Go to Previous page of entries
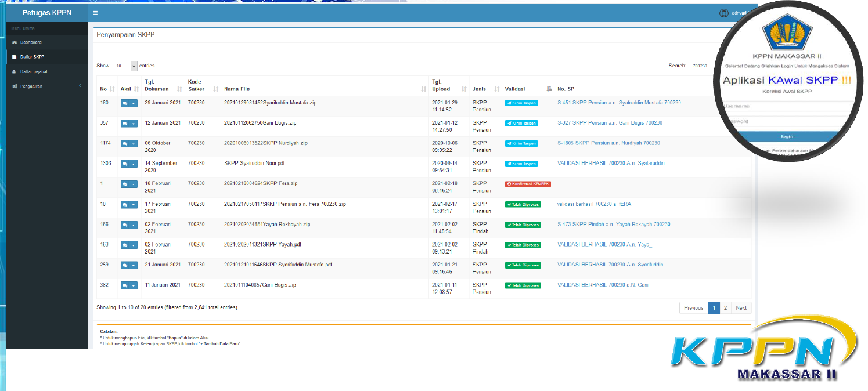Image resolution: width=868 pixels, height=391 pixels. click(693, 308)
